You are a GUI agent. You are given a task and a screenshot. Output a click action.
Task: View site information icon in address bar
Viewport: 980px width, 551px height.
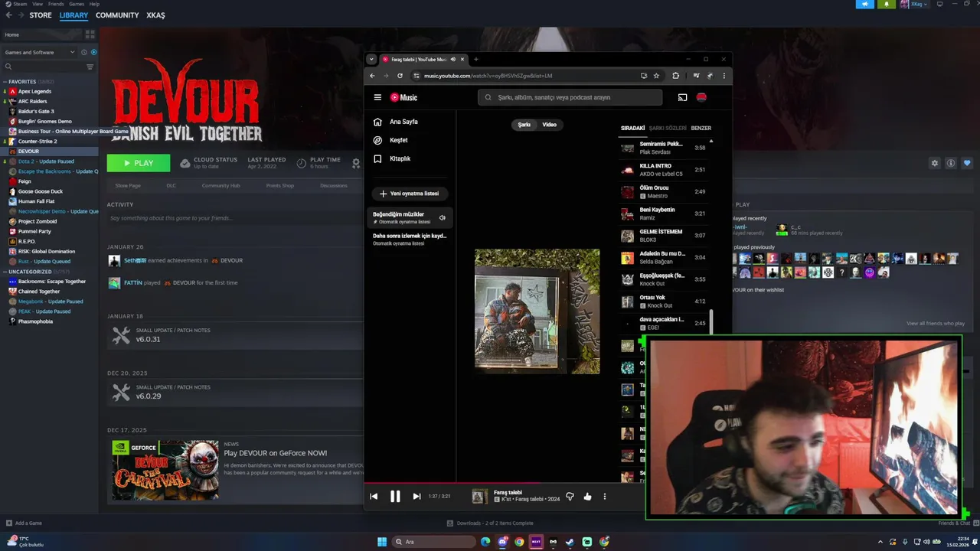pyautogui.click(x=416, y=76)
